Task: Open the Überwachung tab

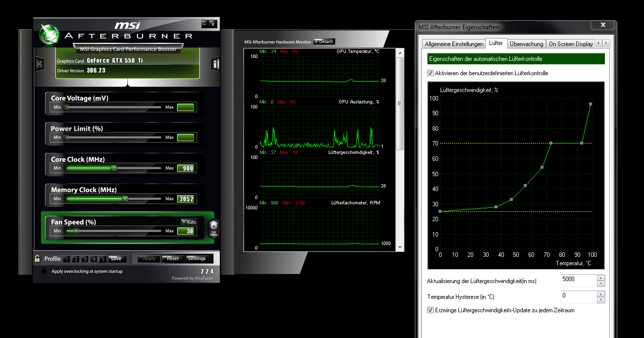Action: 526,44
